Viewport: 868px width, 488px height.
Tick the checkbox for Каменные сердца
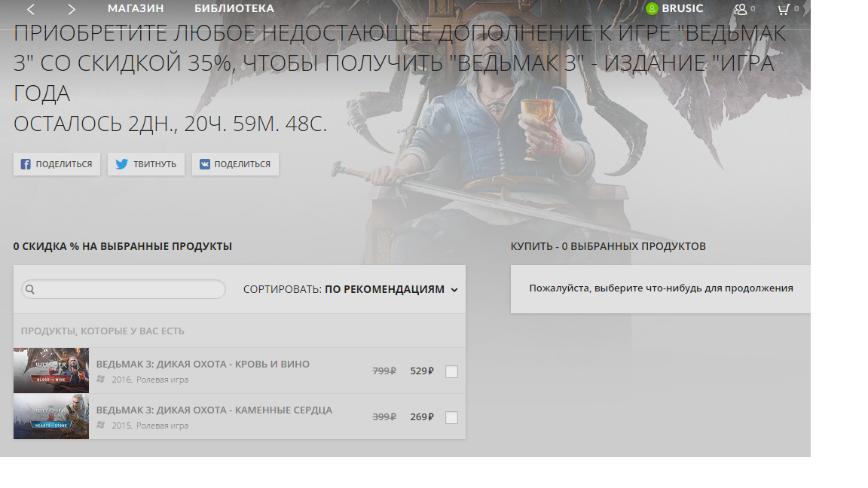tap(452, 417)
